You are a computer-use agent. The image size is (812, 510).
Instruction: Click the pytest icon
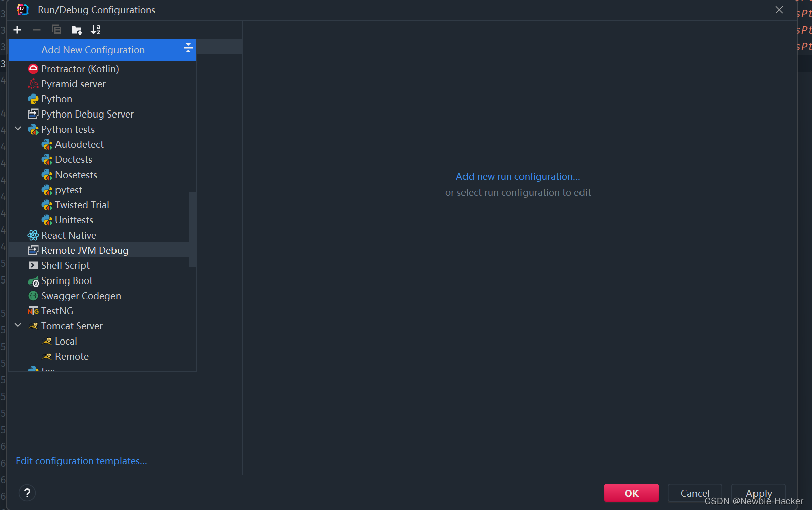point(47,190)
